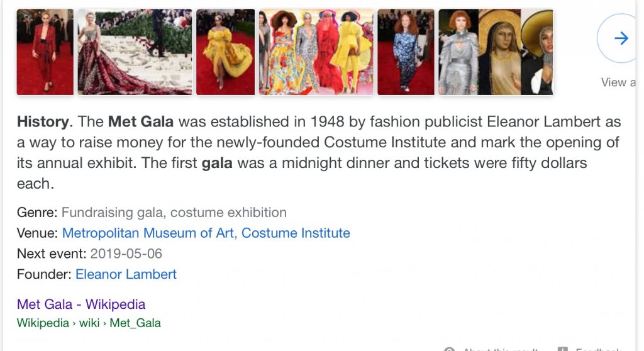Image resolution: width=644 pixels, height=351 pixels.
Task: Open the colorful group outfits illustration
Action: point(316,52)
